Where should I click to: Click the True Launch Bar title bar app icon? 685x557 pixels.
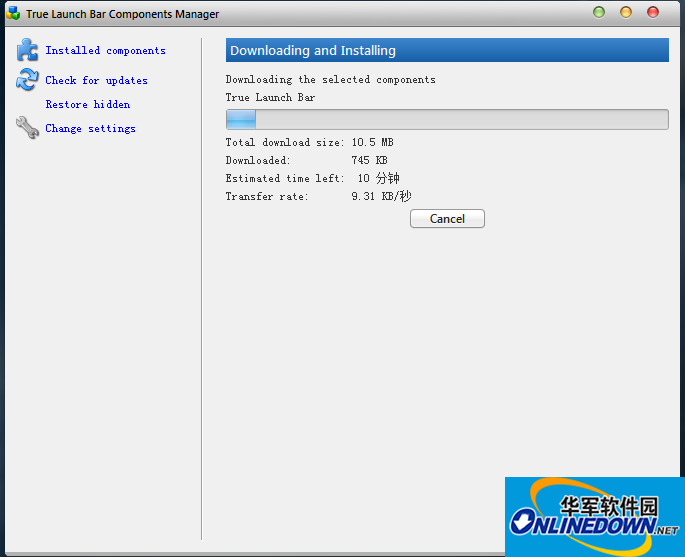[x=14, y=13]
